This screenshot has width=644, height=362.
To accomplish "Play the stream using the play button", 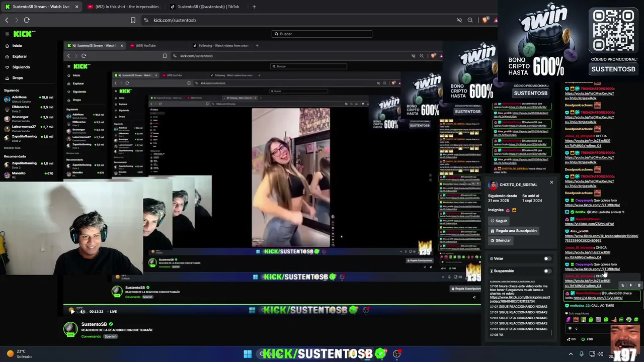I will [72, 311].
